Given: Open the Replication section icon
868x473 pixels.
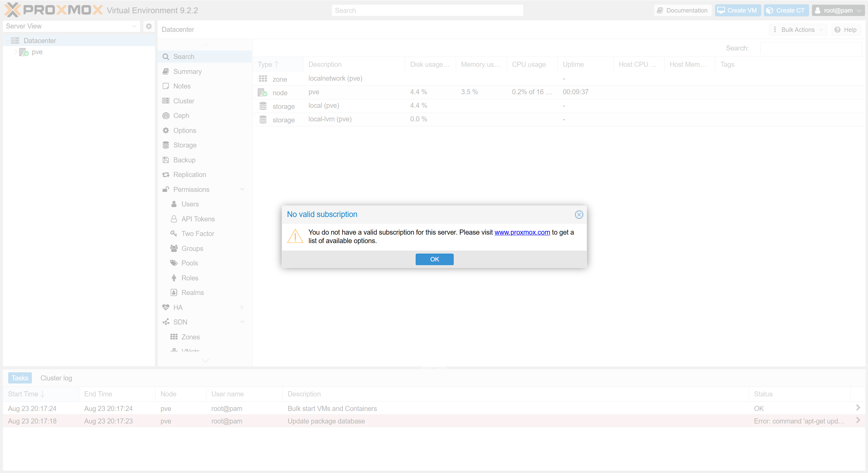Looking at the screenshot, I should [x=166, y=175].
